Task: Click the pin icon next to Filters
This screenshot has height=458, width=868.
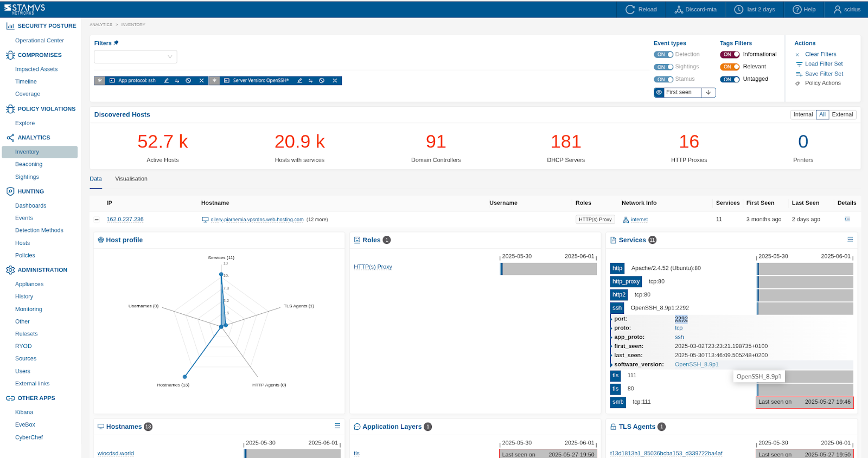Action: (x=116, y=43)
